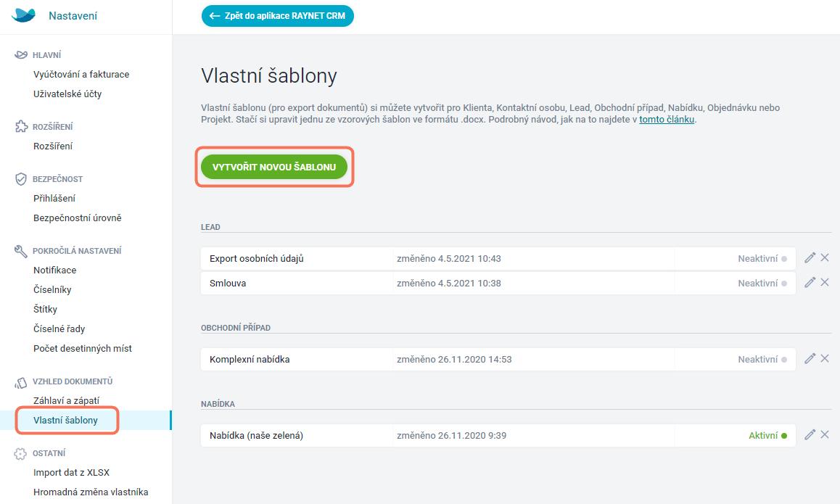Open the tomto článku link

point(667,120)
